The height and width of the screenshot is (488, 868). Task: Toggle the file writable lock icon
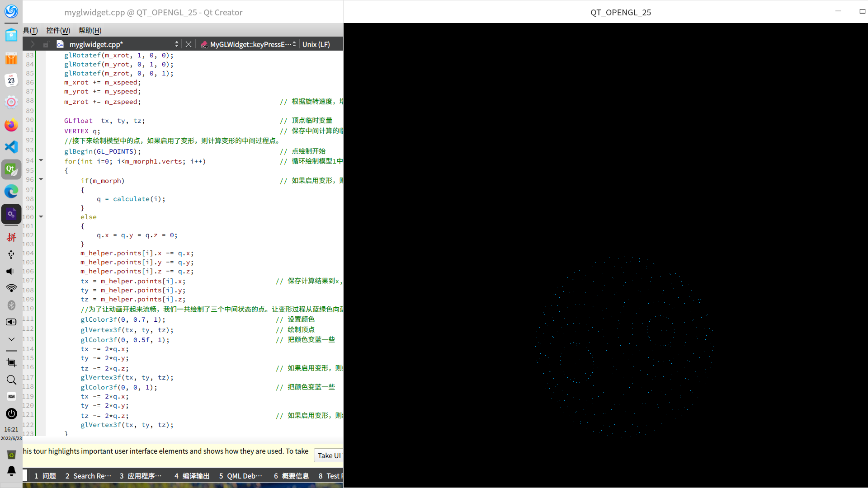(x=46, y=44)
